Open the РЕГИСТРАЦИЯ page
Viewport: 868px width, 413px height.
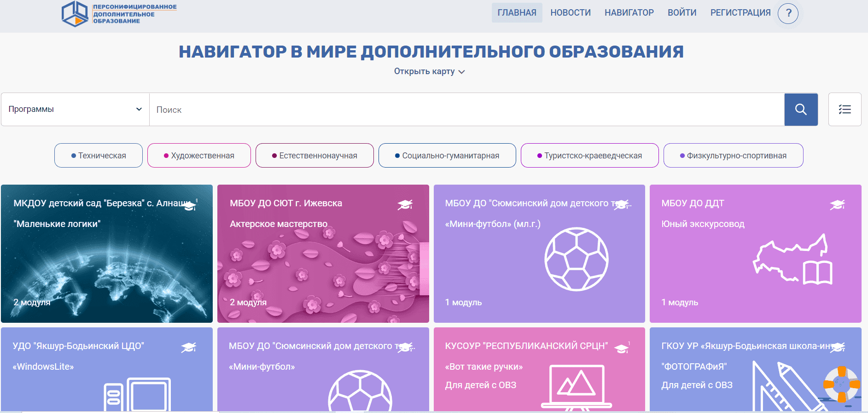point(740,13)
